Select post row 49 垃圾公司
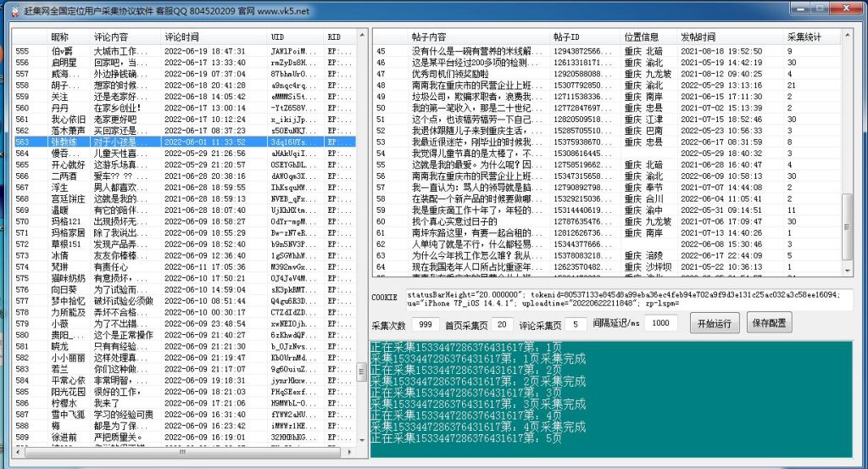The width and height of the screenshot is (868, 469). coord(607,97)
